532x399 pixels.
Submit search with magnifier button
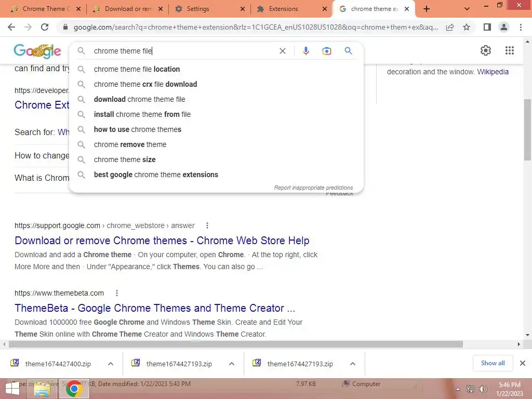(348, 51)
